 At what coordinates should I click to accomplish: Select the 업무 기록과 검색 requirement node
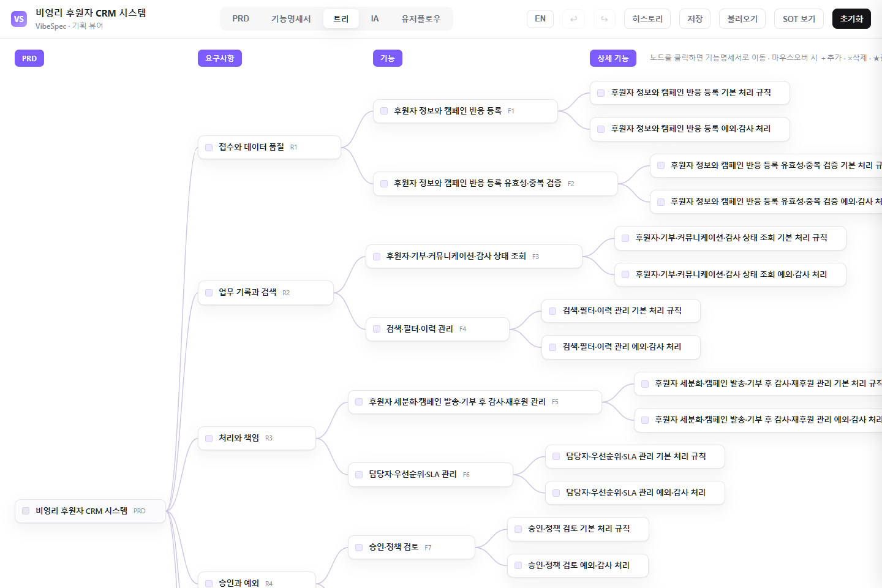(x=265, y=293)
